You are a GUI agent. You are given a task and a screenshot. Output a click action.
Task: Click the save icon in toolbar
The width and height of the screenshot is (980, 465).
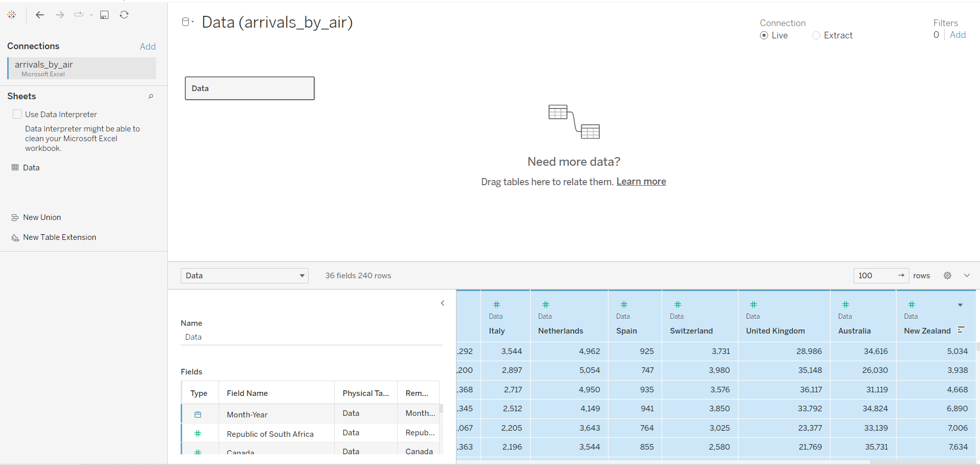(x=104, y=15)
